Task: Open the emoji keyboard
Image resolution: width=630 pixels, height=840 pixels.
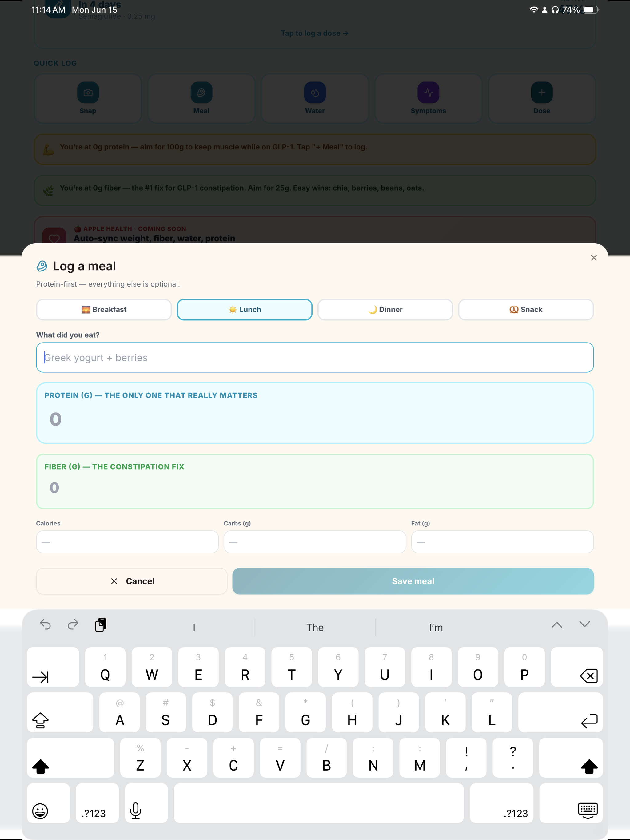Action: point(48,803)
